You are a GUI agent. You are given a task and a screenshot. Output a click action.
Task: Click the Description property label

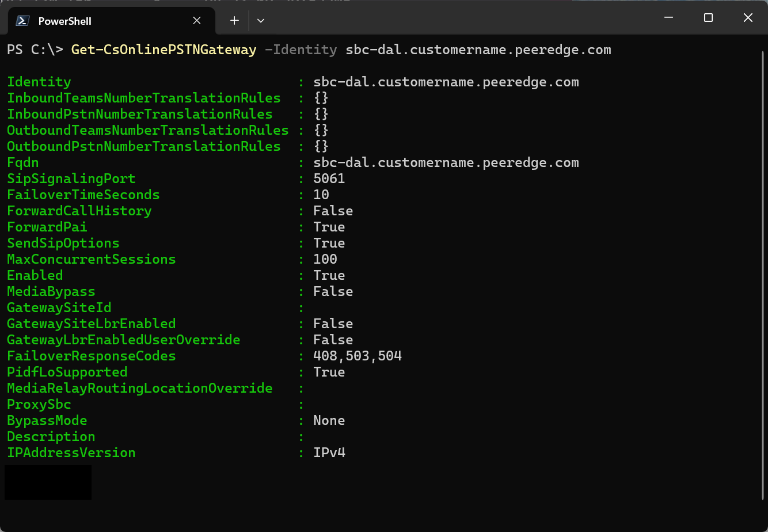pyautogui.click(x=51, y=436)
